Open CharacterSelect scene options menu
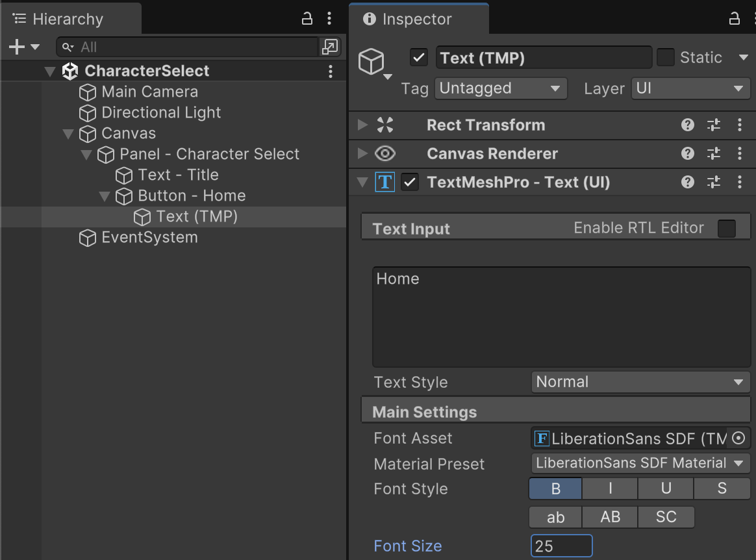This screenshot has height=560, width=756. pos(331,71)
